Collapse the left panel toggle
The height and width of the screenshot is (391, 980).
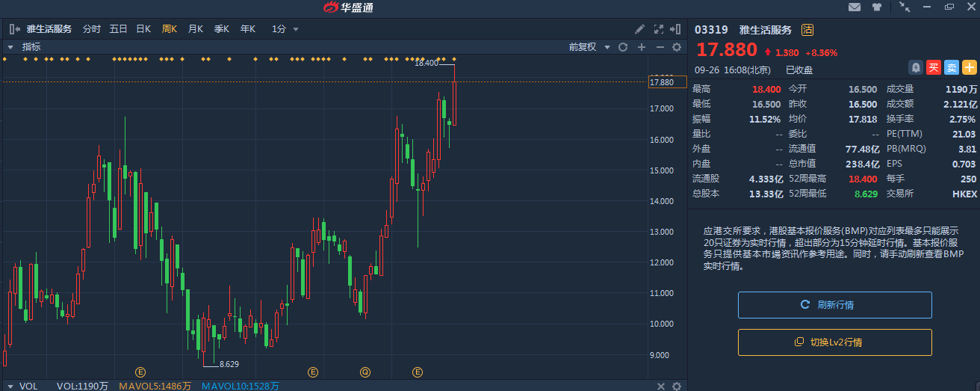coord(14,29)
